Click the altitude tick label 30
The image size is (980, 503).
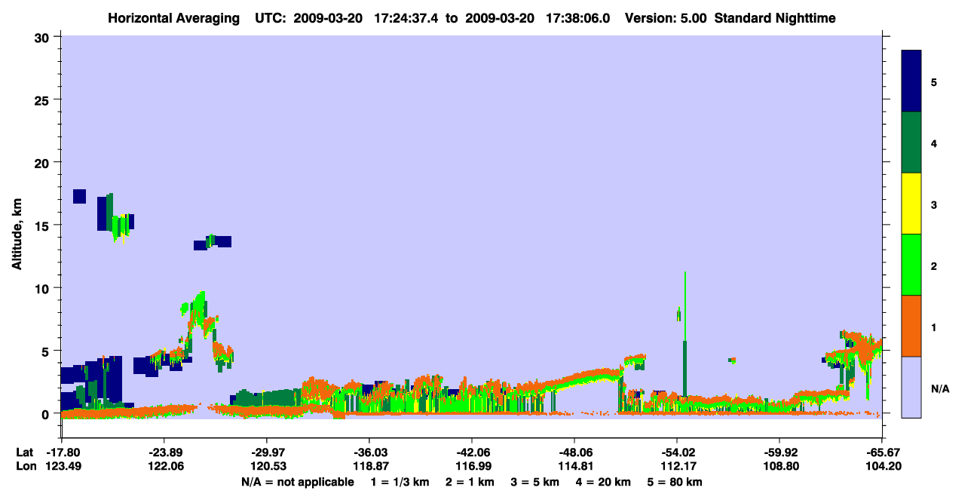click(43, 37)
